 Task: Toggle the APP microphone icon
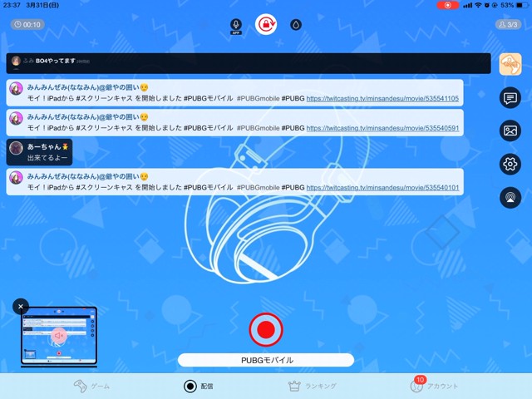tap(236, 26)
